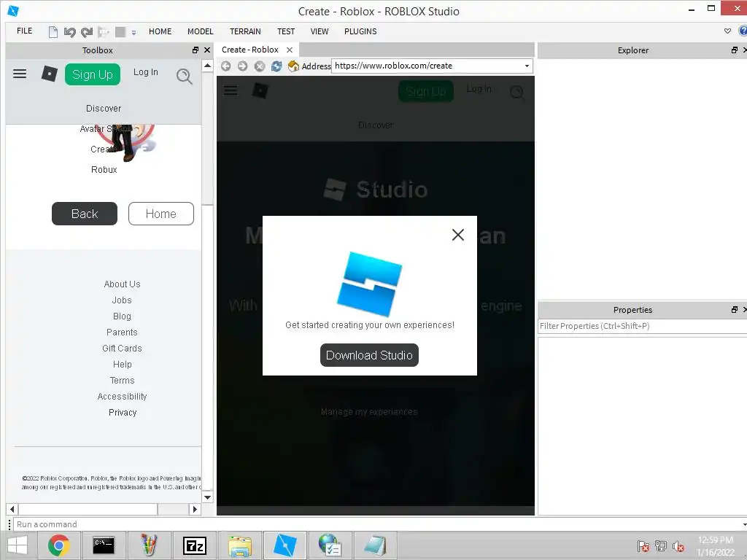The height and width of the screenshot is (560, 747).
Task: Open the Terms footer link
Action: click(x=122, y=381)
